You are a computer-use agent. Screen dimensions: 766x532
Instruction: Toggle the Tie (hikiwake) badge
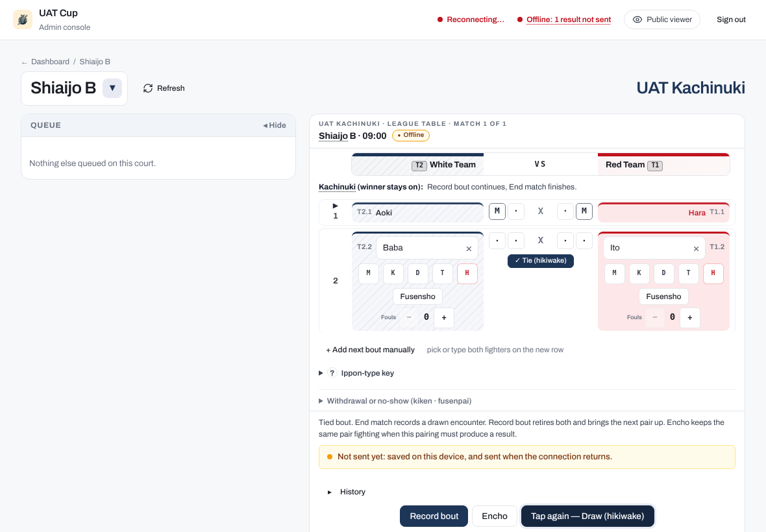(x=540, y=261)
